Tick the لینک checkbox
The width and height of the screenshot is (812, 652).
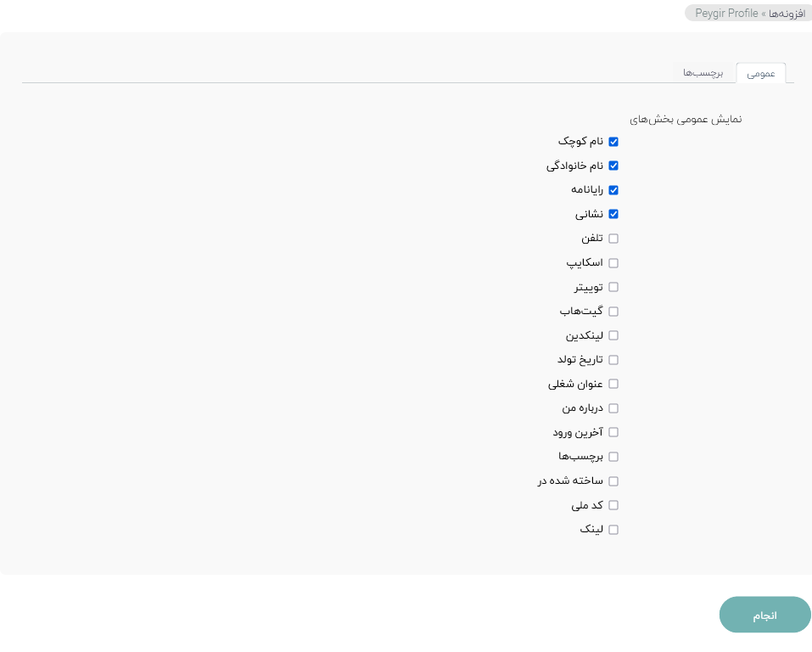pos(613,530)
